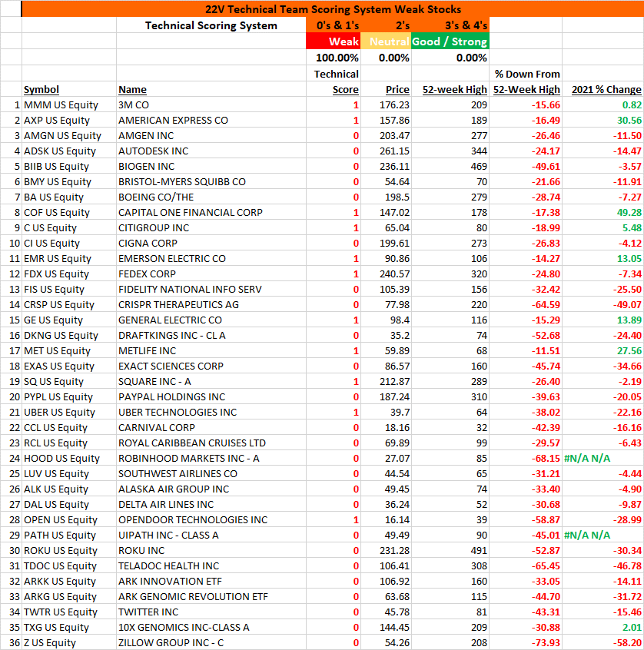This screenshot has width=644, height=650.
Task: Click the '100.00%' weak percentage cell
Action: (334, 58)
